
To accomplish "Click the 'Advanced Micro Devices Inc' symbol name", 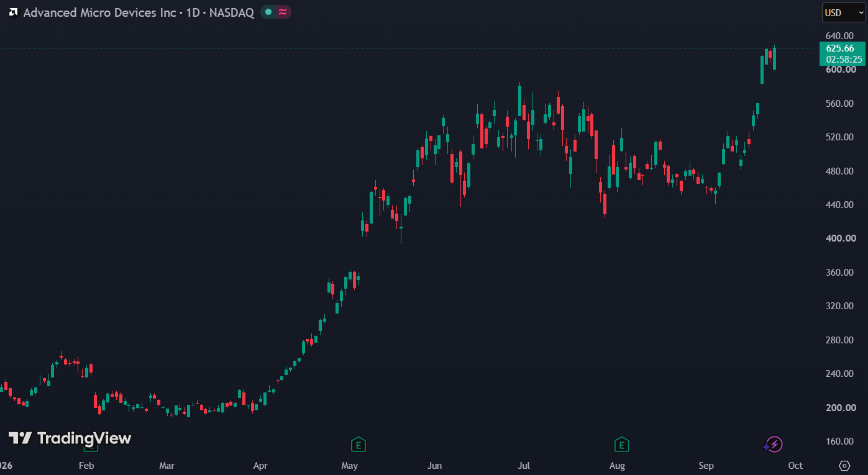I will (99, 12).
